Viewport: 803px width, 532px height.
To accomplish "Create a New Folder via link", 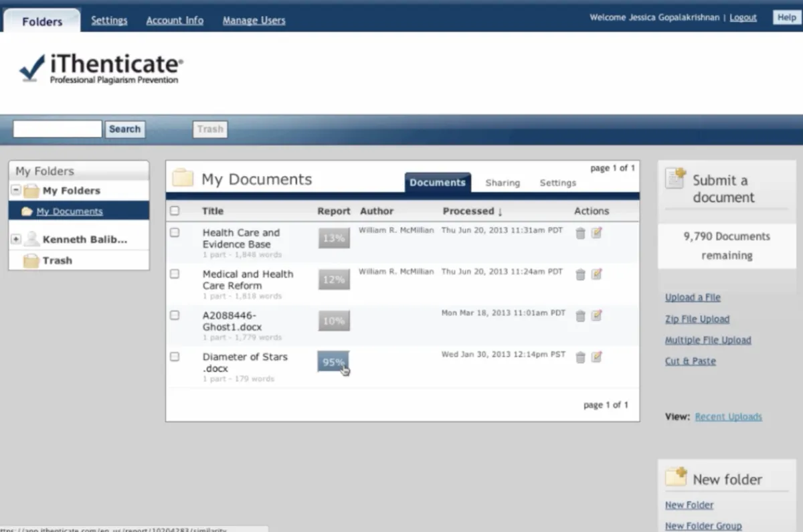I will click(689, 505).
